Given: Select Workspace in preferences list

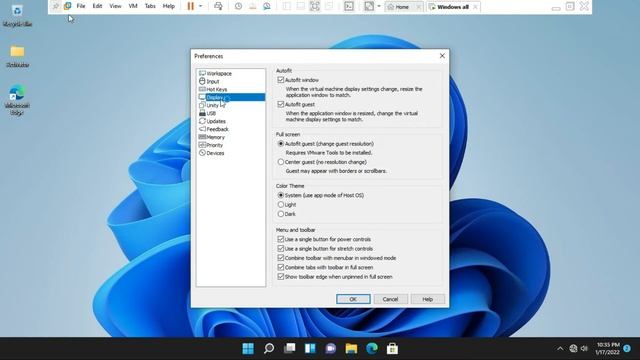Looking at the screenshot, I should tap(231, 73).
